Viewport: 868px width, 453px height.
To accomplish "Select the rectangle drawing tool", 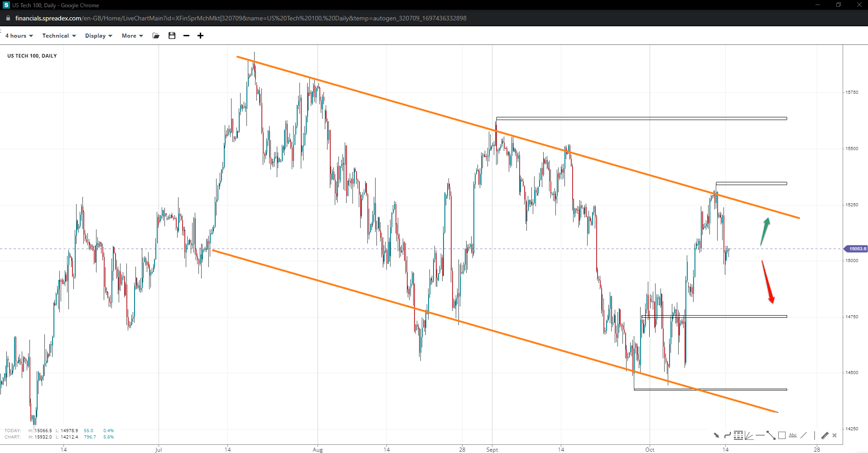I will coord(782,435).
